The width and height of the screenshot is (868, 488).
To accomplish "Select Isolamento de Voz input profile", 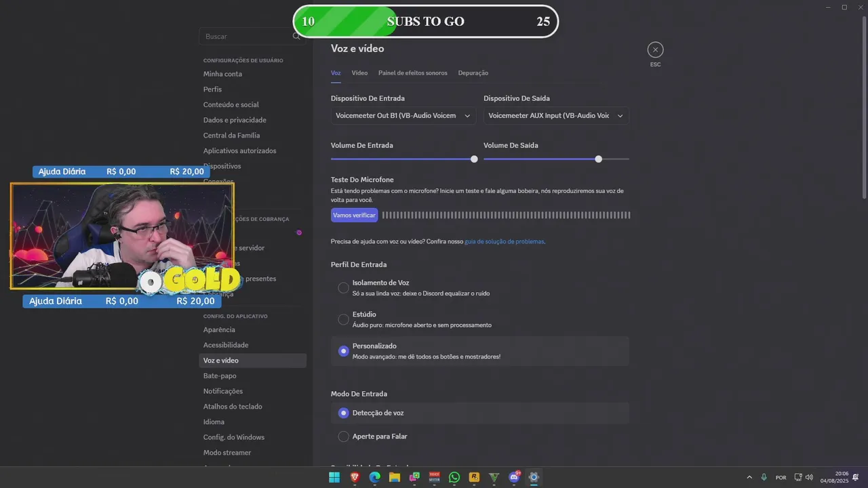I will coord(480,288).
